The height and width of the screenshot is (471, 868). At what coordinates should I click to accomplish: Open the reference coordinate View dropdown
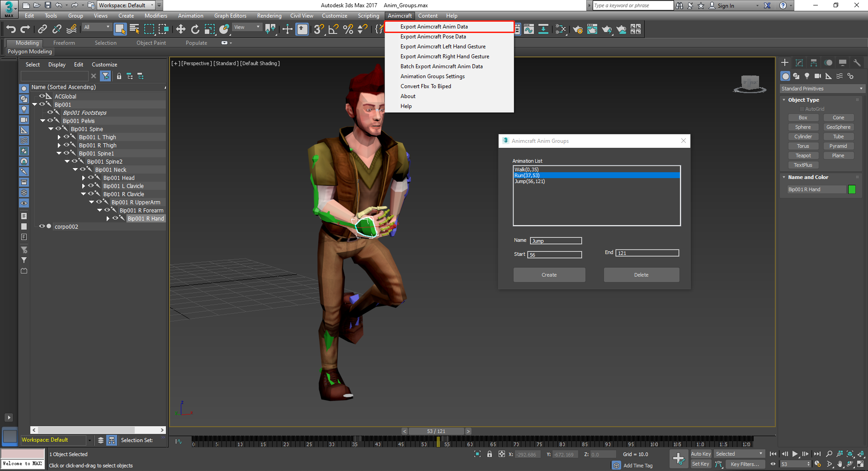(247, 28)
